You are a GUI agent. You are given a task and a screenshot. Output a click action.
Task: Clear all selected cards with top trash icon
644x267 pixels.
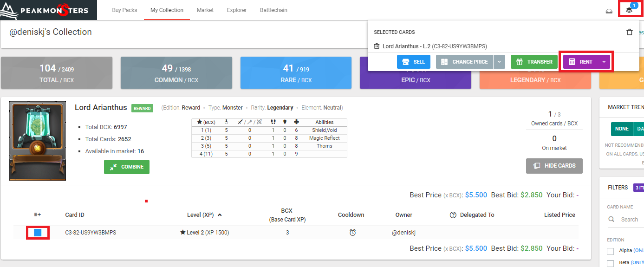point(629,32)
